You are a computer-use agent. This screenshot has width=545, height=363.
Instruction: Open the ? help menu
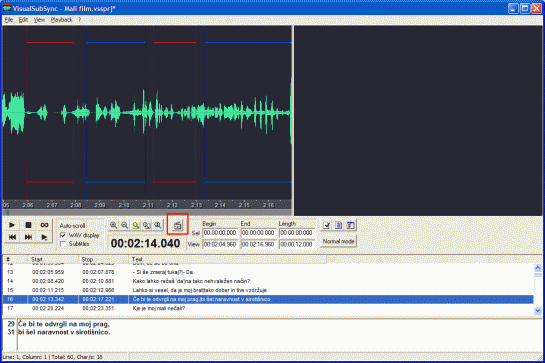pos(80,20)
